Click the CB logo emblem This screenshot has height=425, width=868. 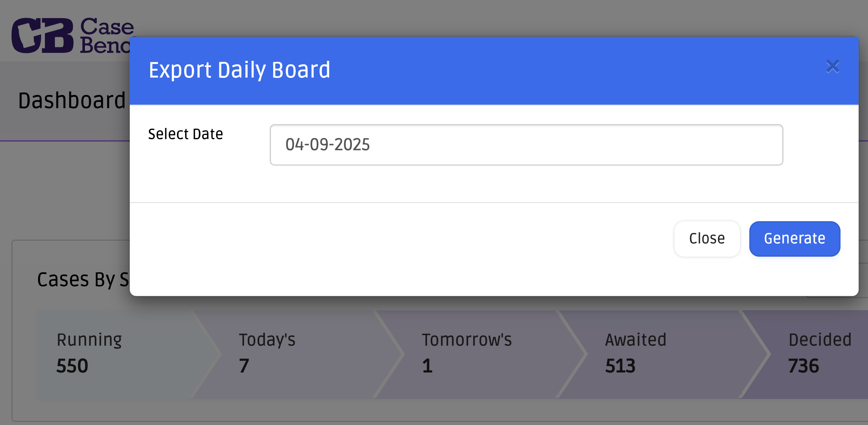[x=42, y=35]
